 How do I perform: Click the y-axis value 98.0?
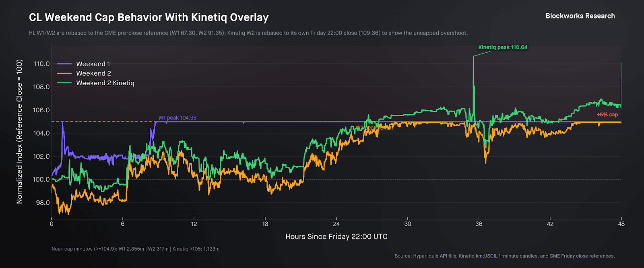(43, 203)
